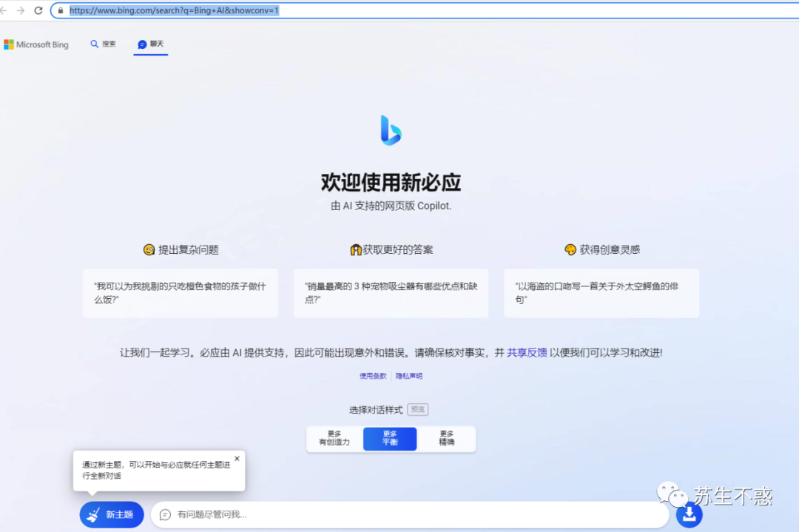Click the browser forward arrow

point(21,10)
